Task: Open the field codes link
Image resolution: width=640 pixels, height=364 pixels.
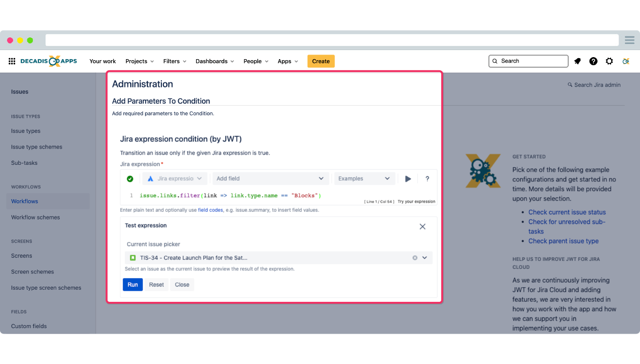Action: click(x=210, y=210)
